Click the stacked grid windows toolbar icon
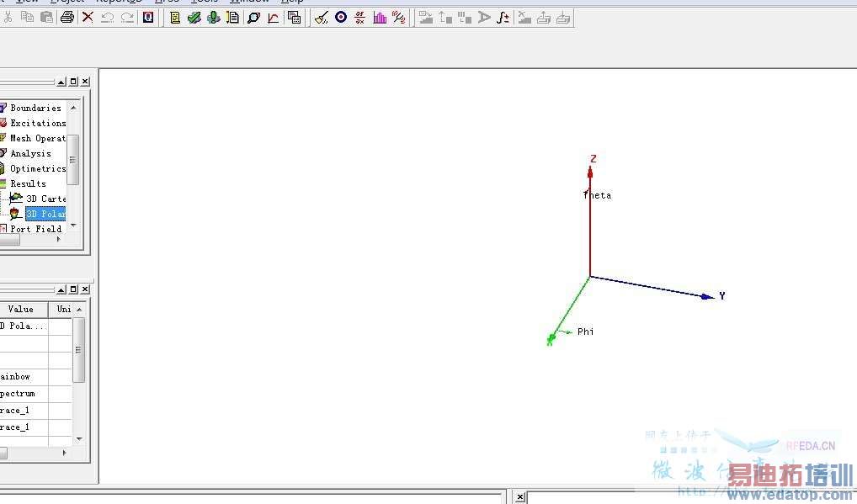Viewport: 857px width, 504px height. (294, 18)
